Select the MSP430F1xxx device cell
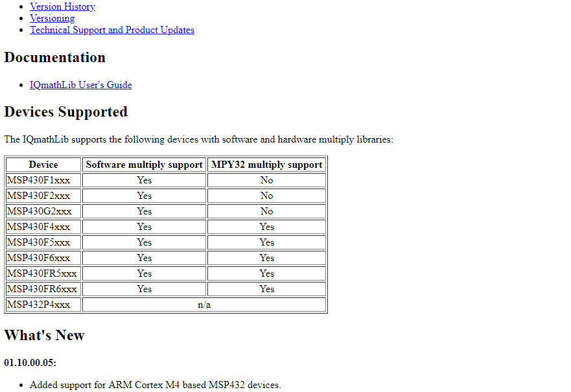Image resolution: width=571 pixels, height=392 pixels. point(43,180)
